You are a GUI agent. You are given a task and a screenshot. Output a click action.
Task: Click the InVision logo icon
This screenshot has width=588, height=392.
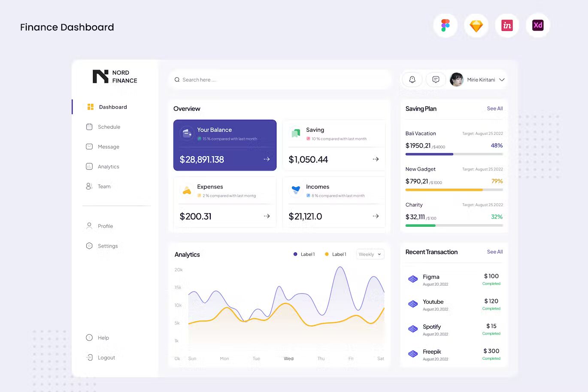click(507, 25)
